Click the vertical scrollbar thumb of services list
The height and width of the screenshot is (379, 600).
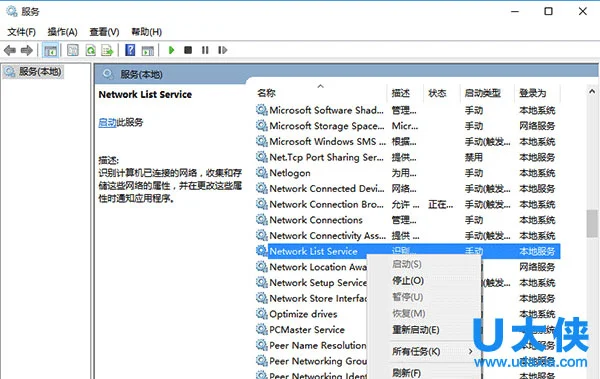click(592, 224)
